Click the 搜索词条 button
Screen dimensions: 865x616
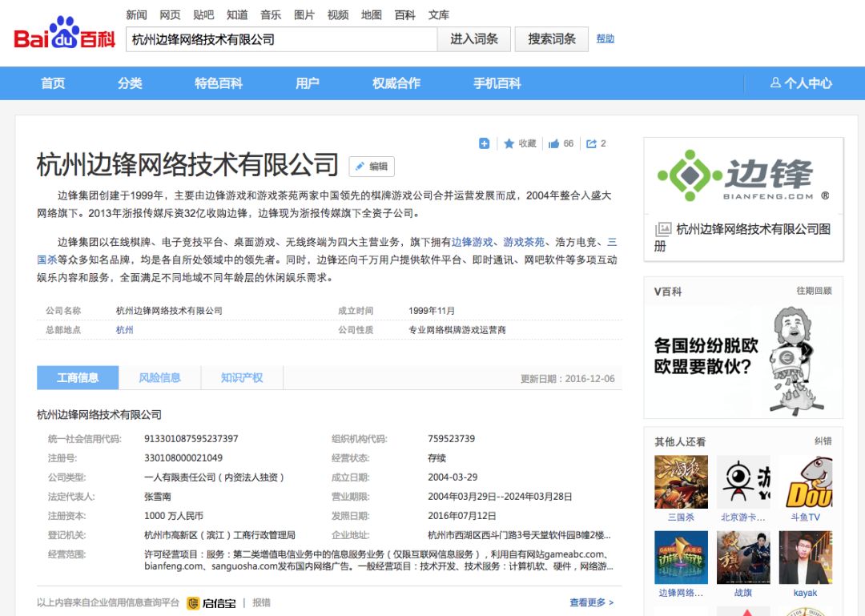552,39
